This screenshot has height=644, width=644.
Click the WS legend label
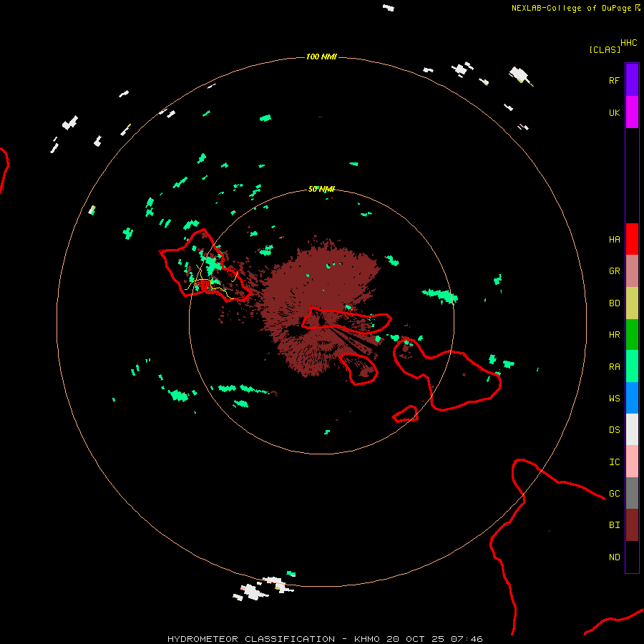[614, 398]
